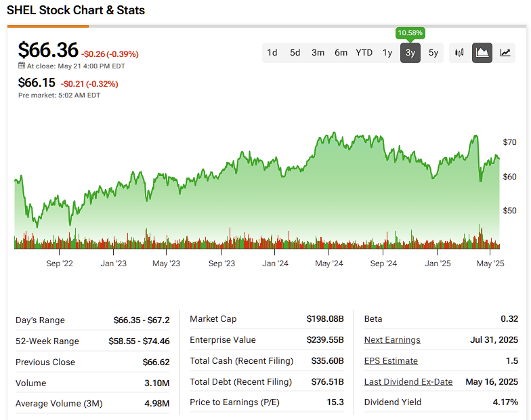
Task: Click the May 16, 2025 ex-dividend date
Action: (x=492, y=382)
